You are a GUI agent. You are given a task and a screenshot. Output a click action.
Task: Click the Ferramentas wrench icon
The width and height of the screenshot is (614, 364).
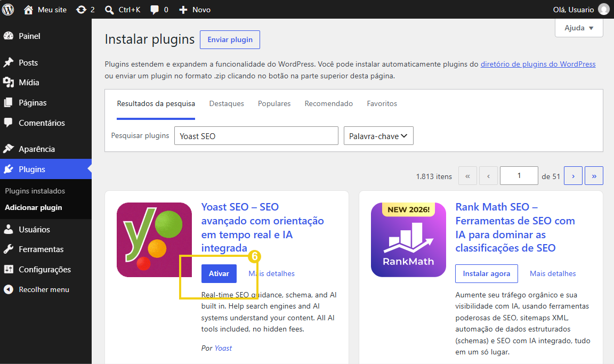pos(8,249)
